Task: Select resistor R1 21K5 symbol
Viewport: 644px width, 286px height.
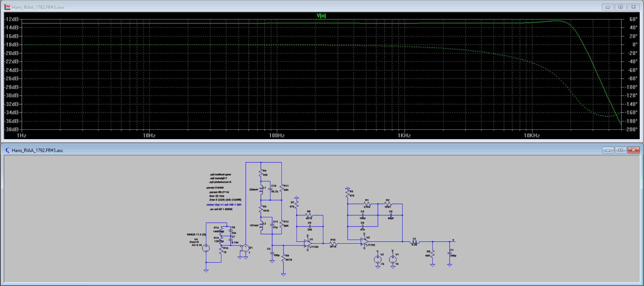Action: tap(367, 204)
